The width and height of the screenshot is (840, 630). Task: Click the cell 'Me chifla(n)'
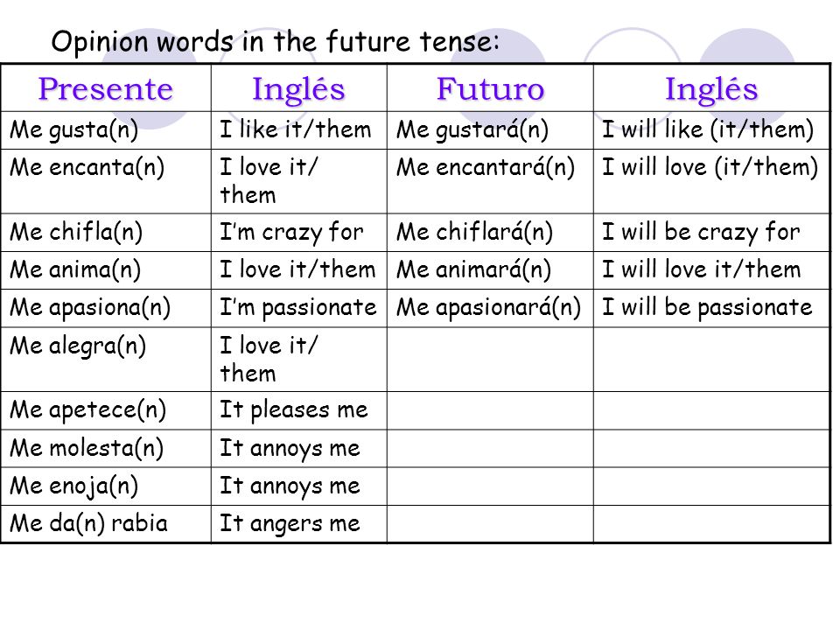[106, 233]
